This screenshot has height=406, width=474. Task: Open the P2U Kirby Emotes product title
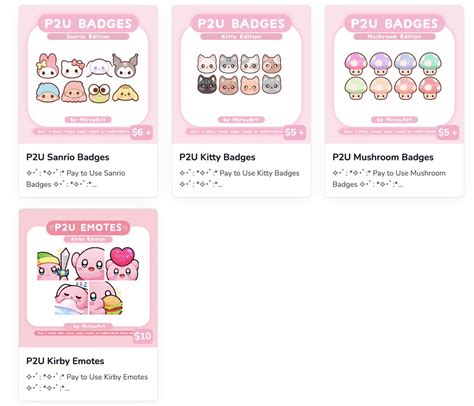click(65, 361)
